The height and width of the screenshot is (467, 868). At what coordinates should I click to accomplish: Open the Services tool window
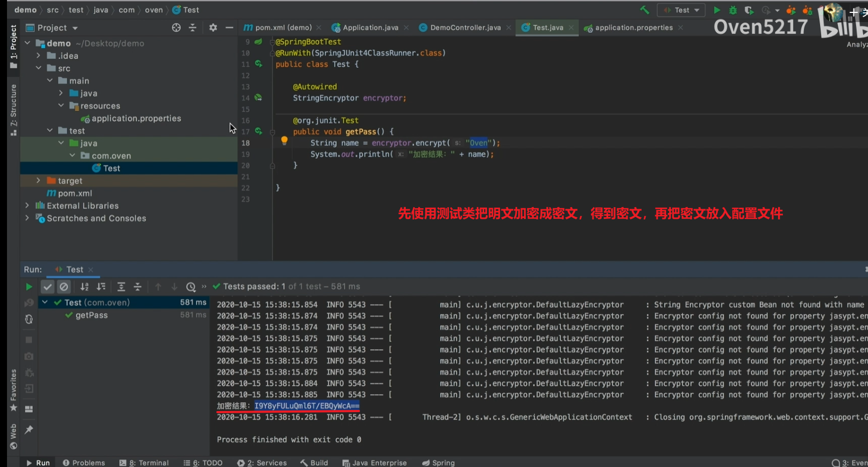(262, 463)
